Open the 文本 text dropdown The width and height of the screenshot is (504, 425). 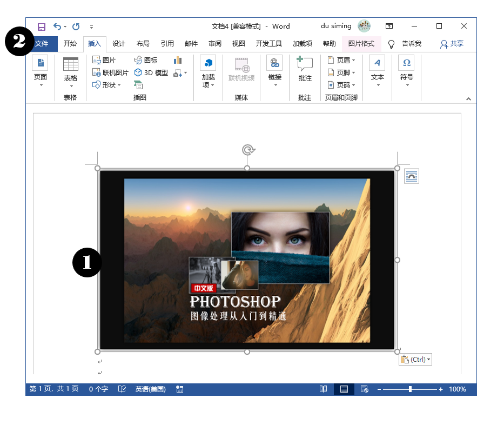(378, 71)
